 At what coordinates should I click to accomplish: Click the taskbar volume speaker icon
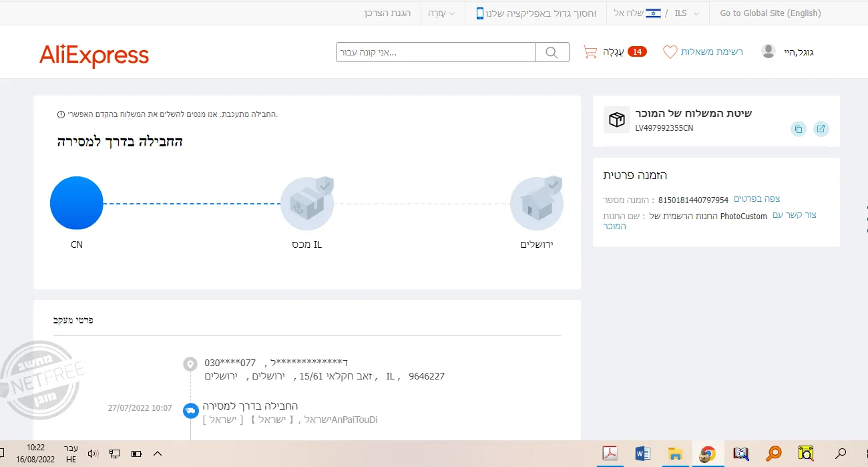[x=93, y=454]
